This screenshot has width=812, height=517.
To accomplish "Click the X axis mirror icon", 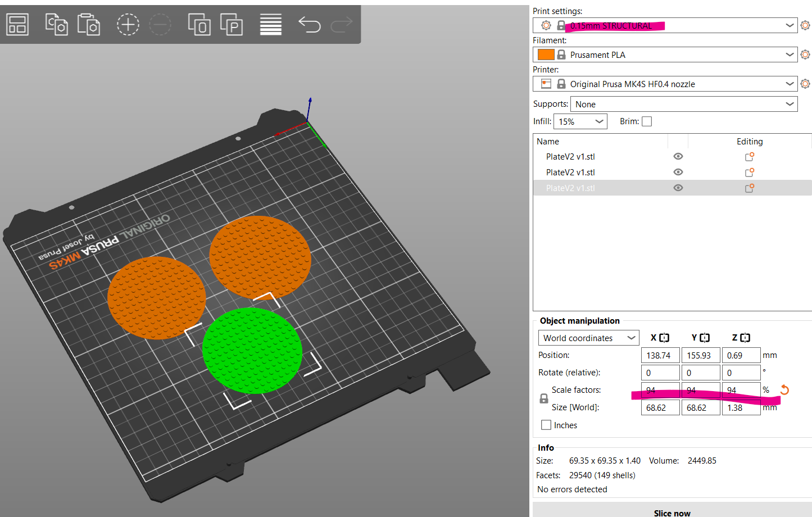I will [x=664, y=338].
